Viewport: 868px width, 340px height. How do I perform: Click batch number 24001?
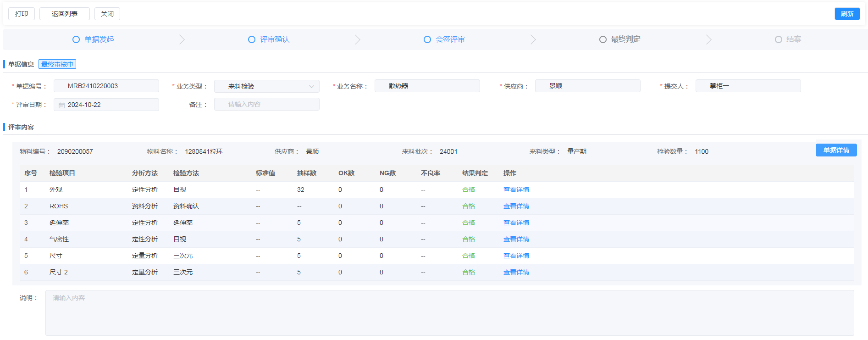click(448, 151)
